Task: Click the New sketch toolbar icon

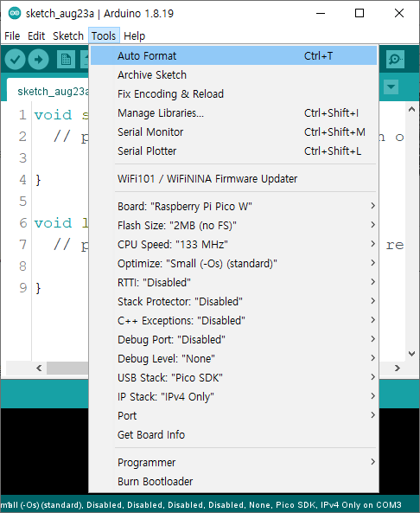Action: click(66, 59)
